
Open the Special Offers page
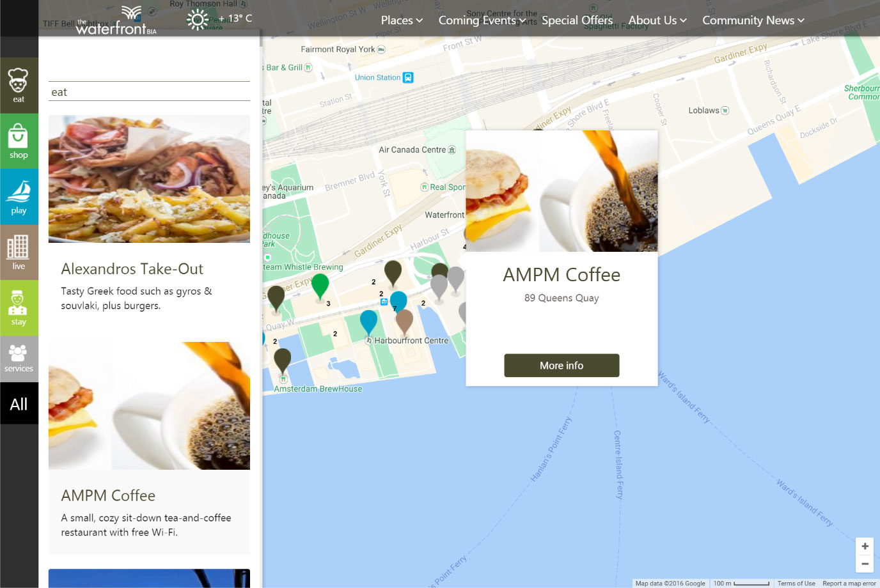click(577, 20)
